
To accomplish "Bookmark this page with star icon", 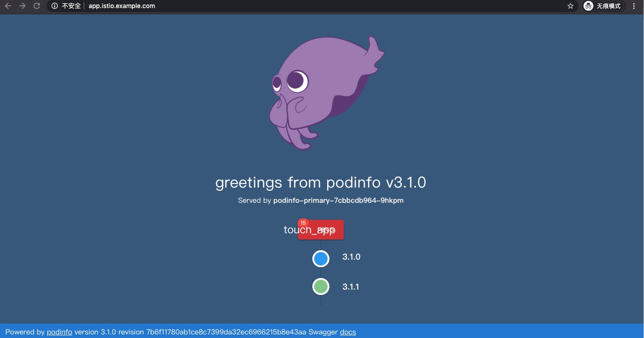I will click(x=570, y=6).
